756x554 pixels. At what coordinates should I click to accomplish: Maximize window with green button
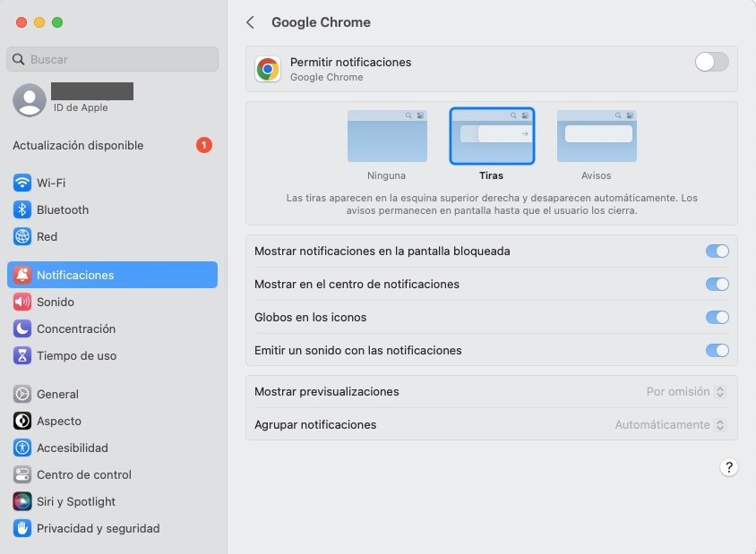[x=57, y=22]
